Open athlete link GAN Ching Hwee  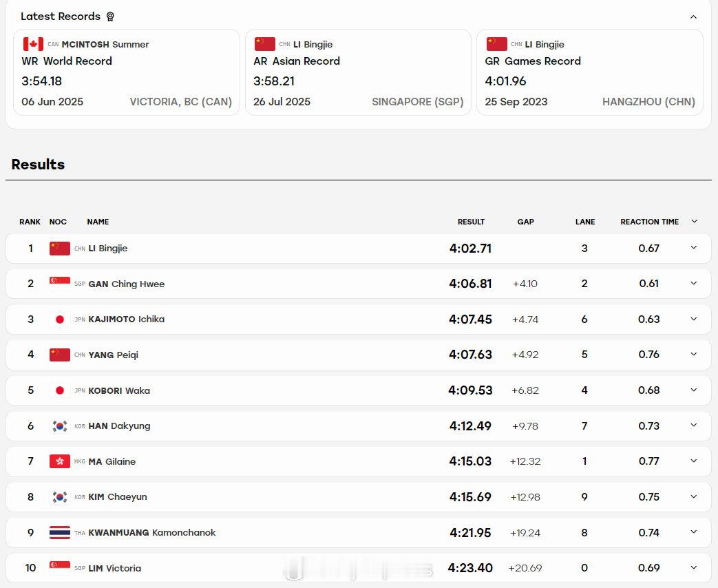click(127, 284)
